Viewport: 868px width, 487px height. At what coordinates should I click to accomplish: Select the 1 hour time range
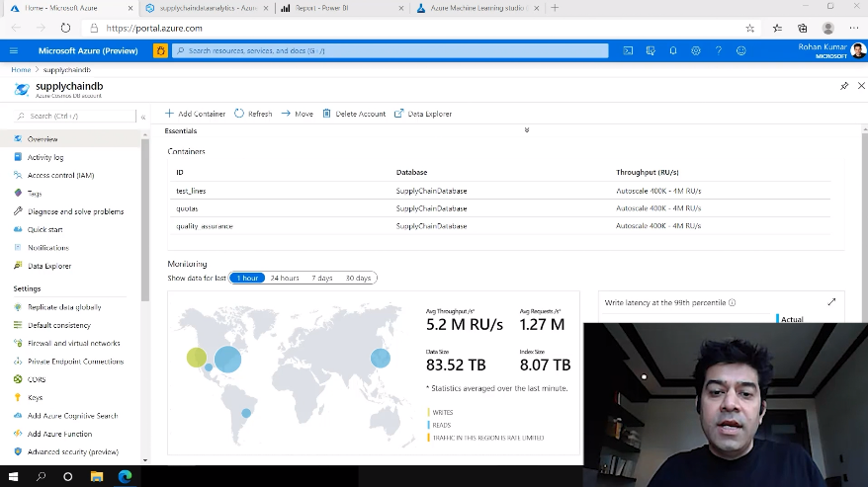click(247, 279)
